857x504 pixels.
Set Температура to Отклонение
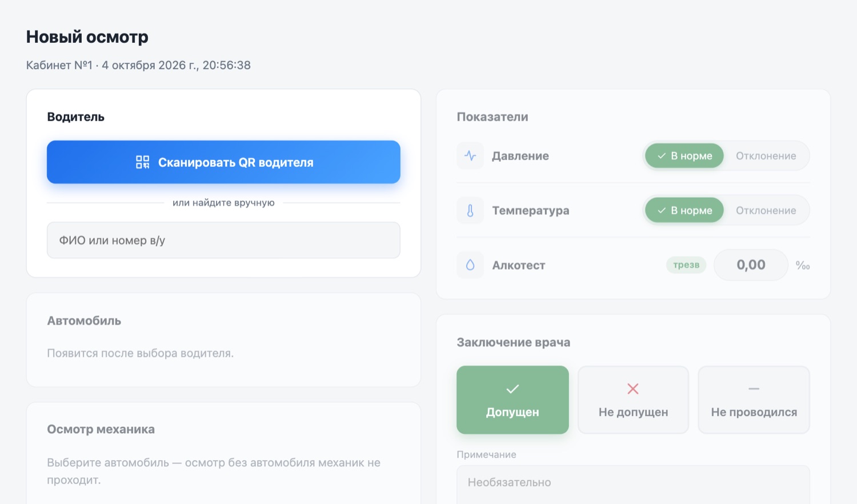point(766,210)
